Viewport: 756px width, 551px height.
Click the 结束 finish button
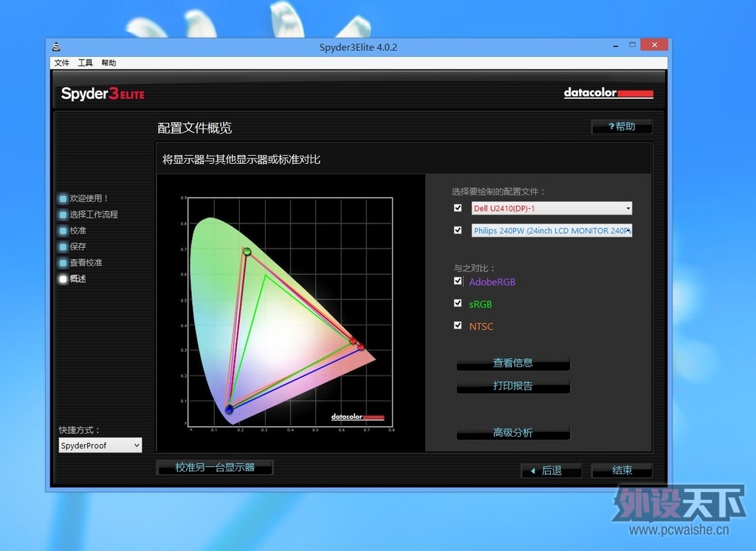[x=622, y=471]
